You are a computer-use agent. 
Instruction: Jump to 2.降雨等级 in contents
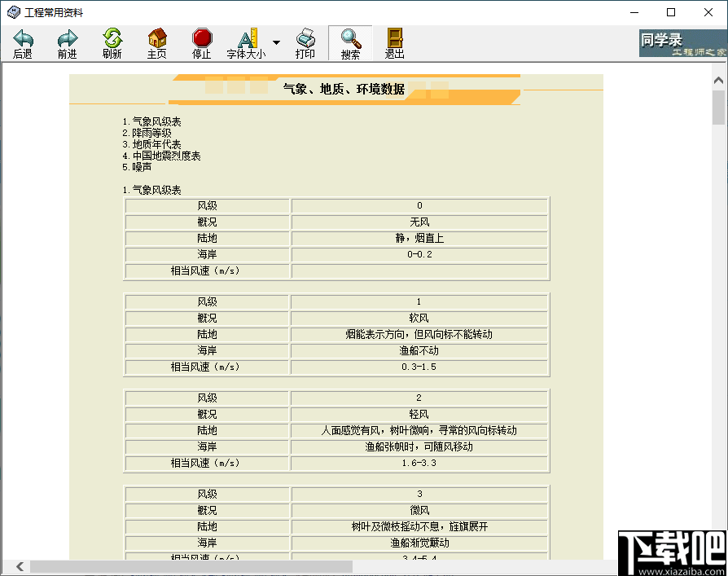pos(147,133)
